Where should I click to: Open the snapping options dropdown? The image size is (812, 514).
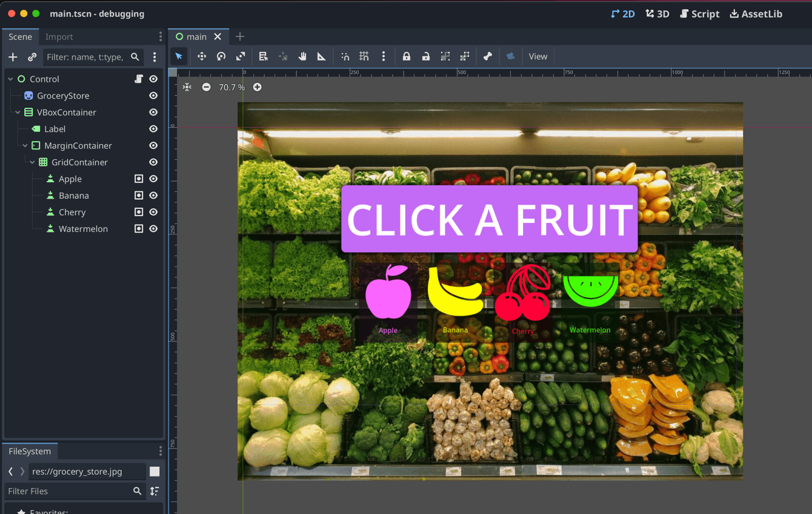tap(384, 56)
